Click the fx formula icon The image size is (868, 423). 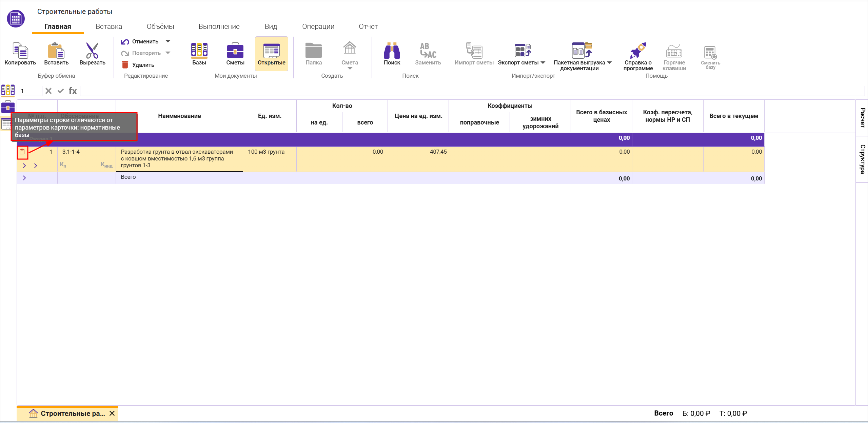[73, 91]
